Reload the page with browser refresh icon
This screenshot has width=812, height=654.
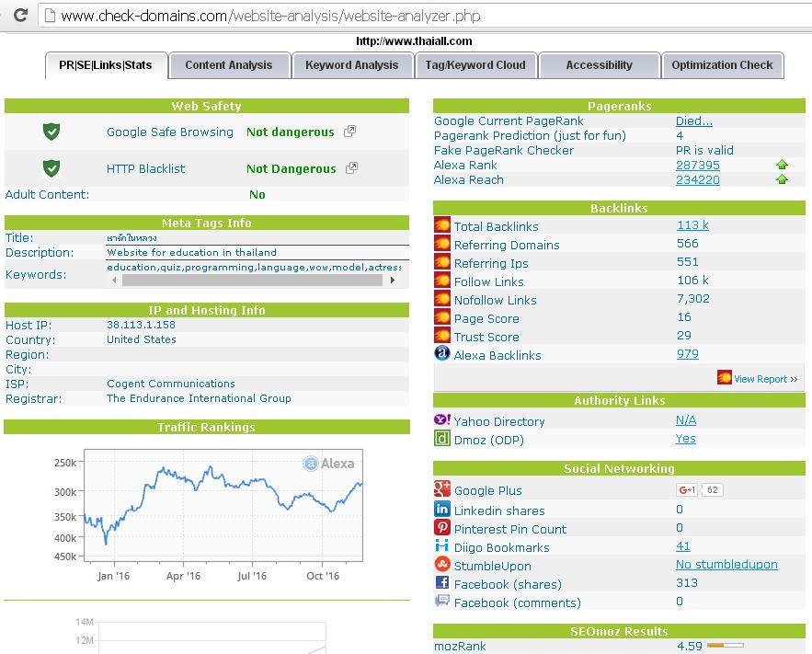click(x=19, y=16)
